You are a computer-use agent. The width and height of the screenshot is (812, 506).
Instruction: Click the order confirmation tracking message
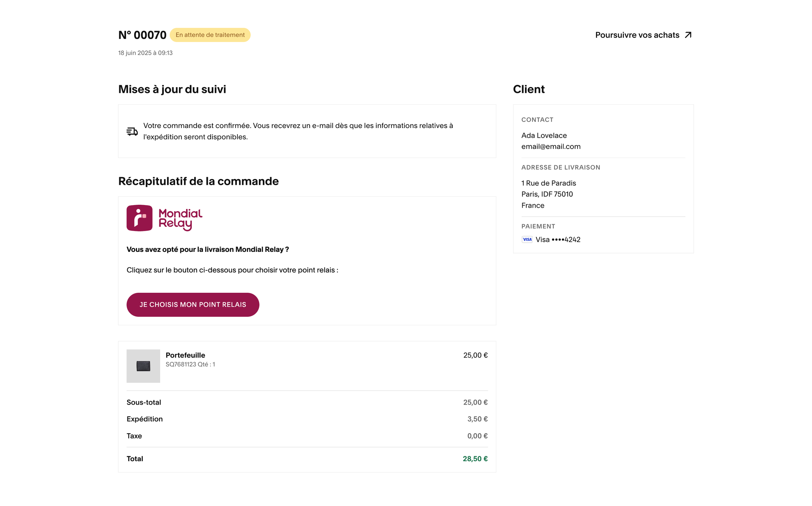click(298, 131)
